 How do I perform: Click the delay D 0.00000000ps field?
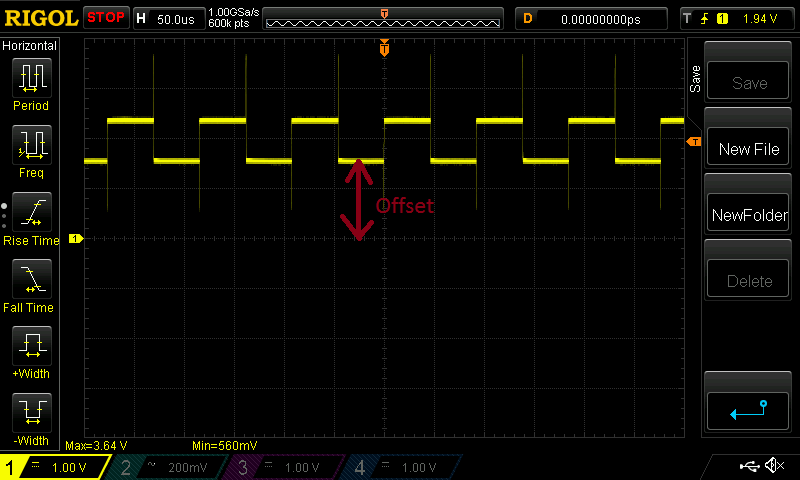pos(591,19)
